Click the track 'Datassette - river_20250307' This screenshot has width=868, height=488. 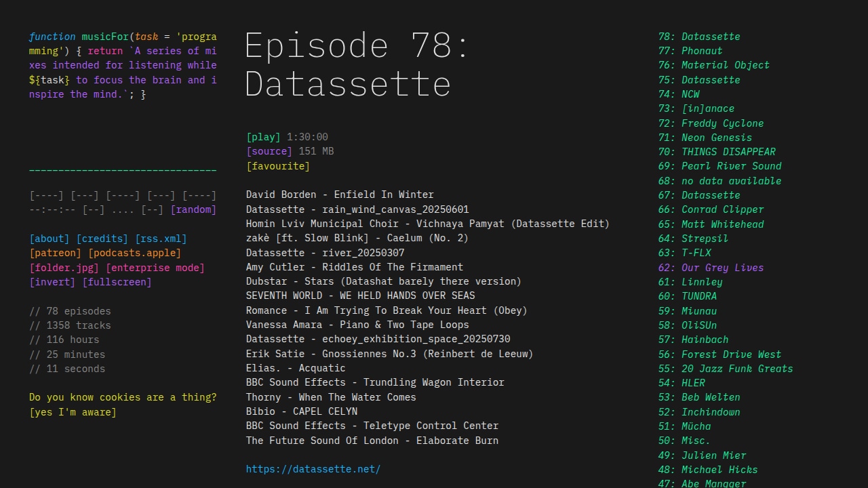[325, 253]
